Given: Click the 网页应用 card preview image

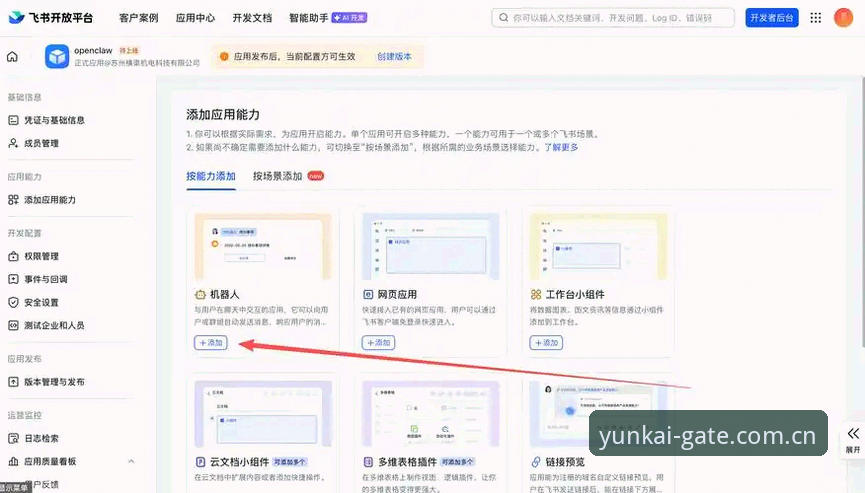Looking at the screenshot, I should point(431,246).
